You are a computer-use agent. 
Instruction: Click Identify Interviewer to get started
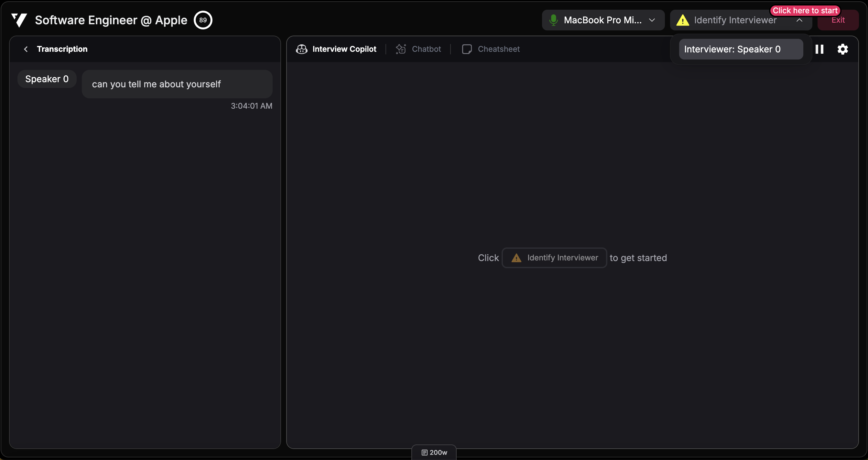(554, 258)
